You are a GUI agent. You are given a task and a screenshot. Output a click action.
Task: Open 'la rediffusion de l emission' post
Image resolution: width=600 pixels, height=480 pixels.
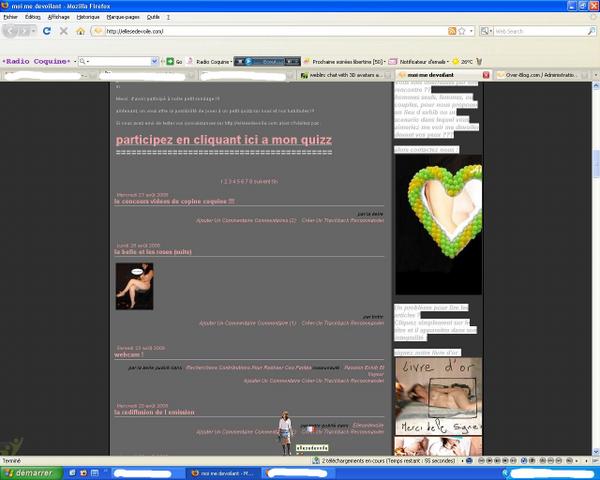(155, 412)
